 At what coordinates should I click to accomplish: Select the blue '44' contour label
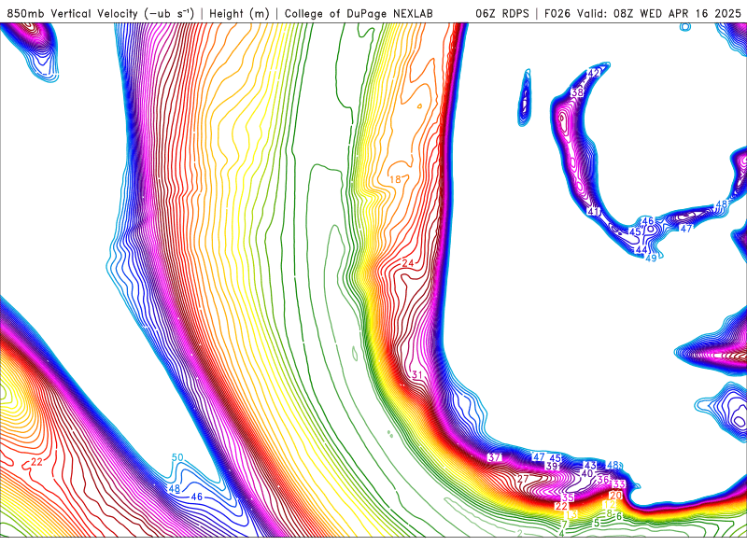pos(641,250)
